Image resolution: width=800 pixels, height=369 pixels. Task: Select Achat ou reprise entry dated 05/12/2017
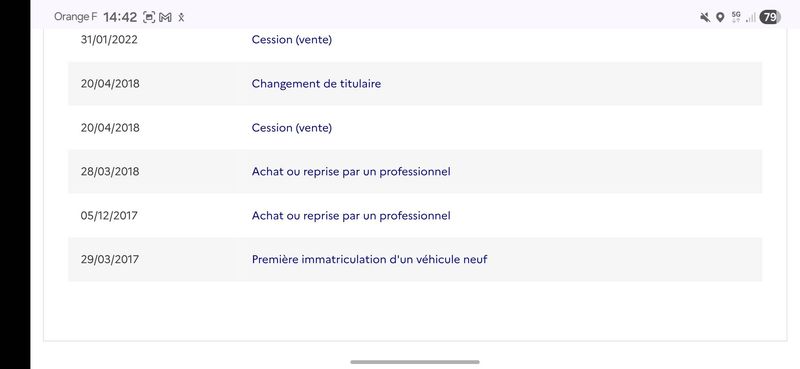tap(351, 215)
